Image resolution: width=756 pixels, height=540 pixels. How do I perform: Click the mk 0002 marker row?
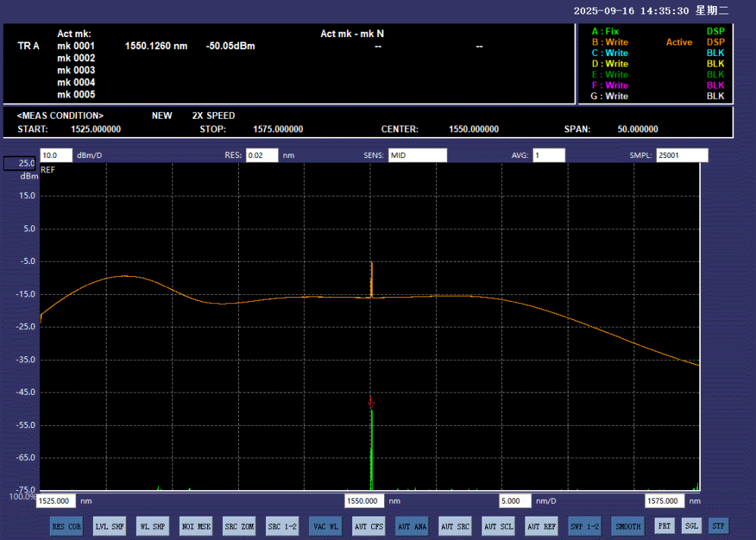coord(76,57)
